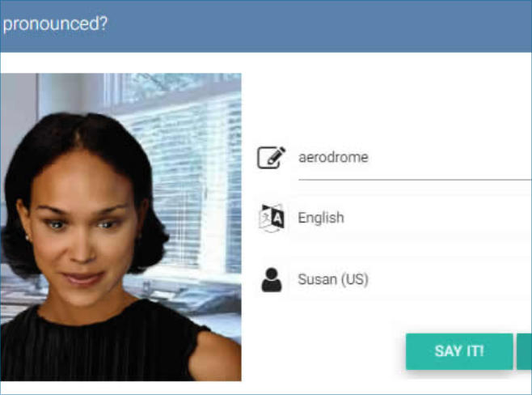Viewport: 532px width, 395px height.
Task: Click the underline beneath the aerodrome input
Action: (415, 180)
